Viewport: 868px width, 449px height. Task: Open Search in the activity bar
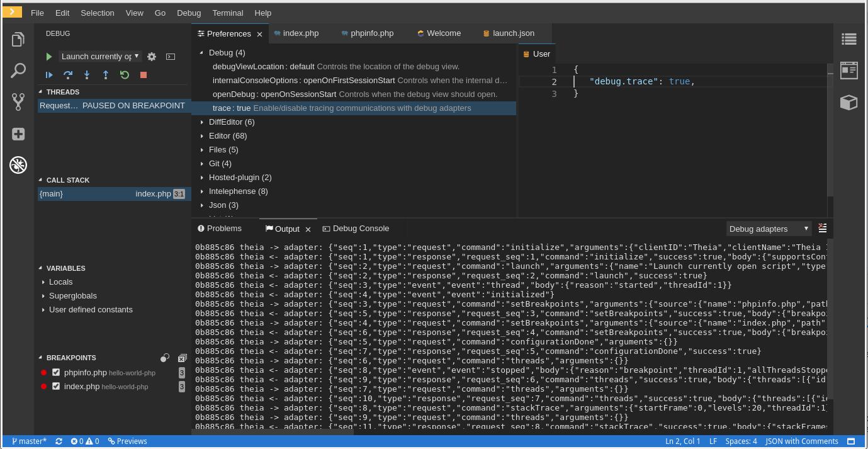(18, 71)
